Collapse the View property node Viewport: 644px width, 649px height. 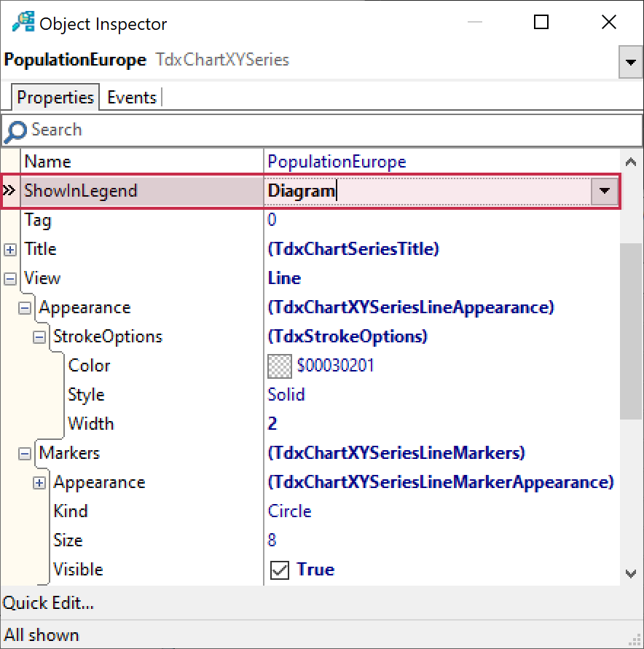click(10, 278)
